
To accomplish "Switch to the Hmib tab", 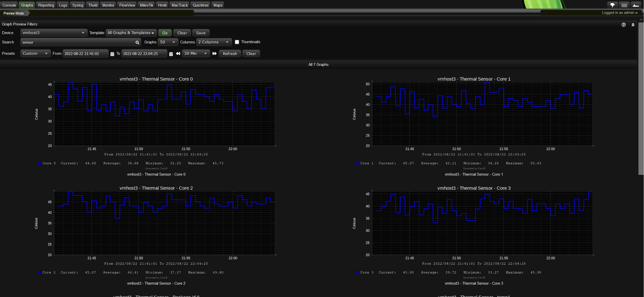I will [x=162, y=5].
